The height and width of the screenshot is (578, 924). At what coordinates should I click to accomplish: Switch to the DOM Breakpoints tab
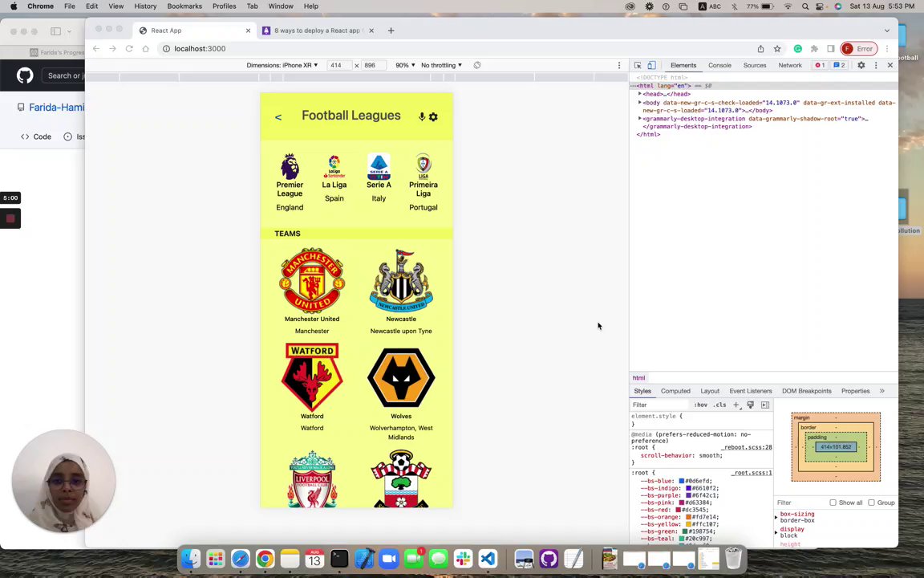[806, 391]
